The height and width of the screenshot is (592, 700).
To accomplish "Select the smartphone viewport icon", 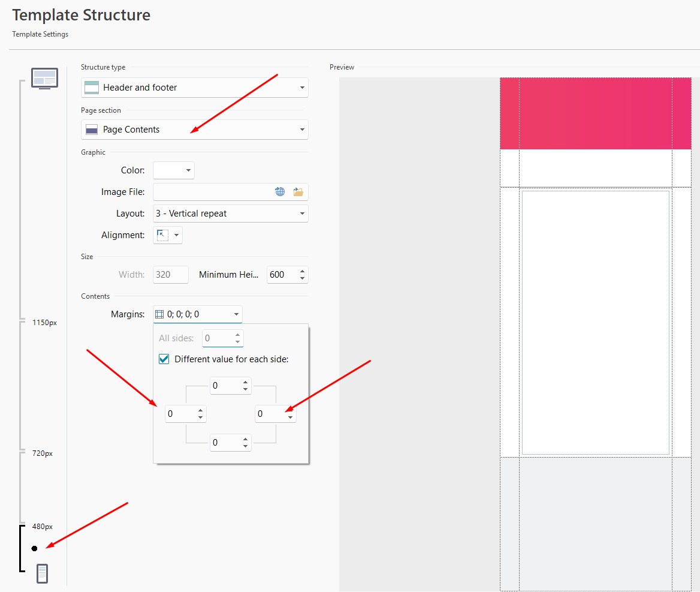I will 43,573.
